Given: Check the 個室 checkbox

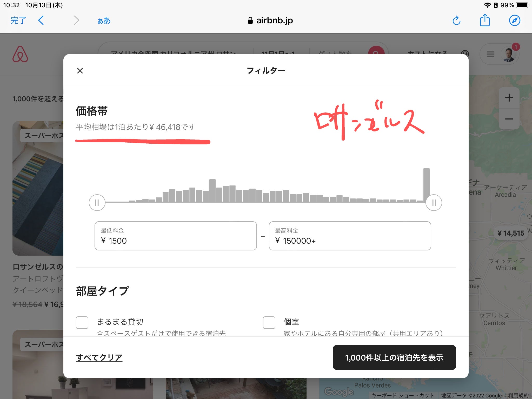Looking at the screenshot, I should (269, 322).
